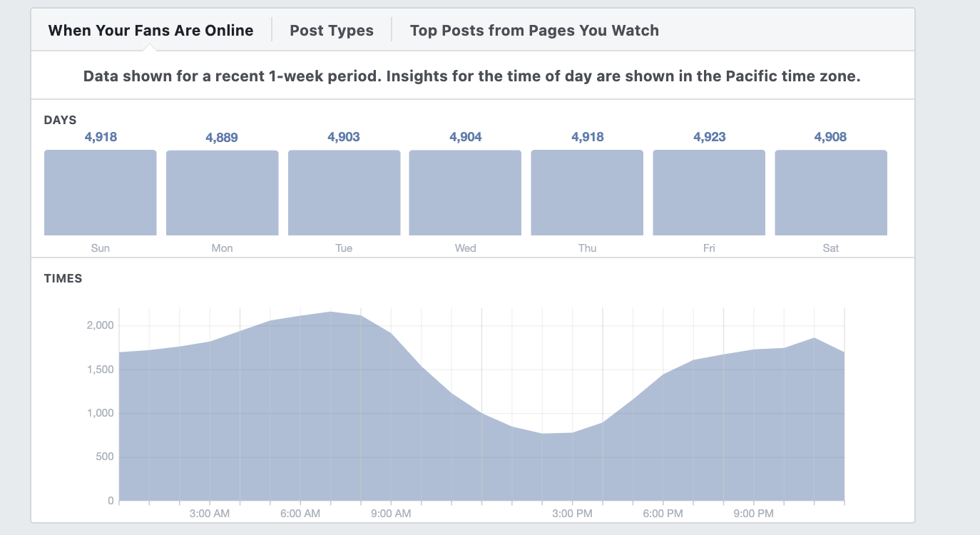Click the Sun bar in Days chart
The width and height of the screenshot is (980, 535).
coord(101,193)
